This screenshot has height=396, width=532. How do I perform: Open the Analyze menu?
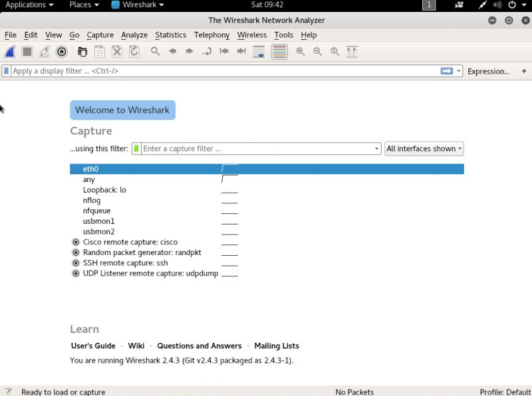click(134, 35)
